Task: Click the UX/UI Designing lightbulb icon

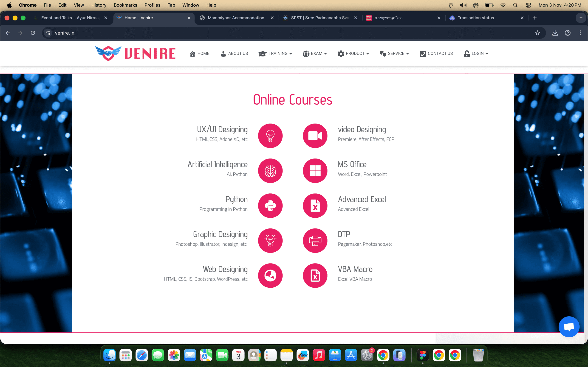Action: coord(270,136)
